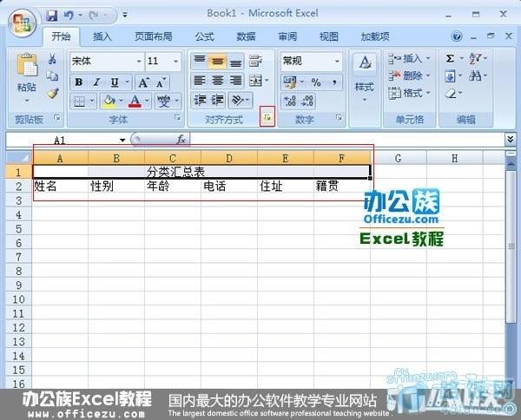The width and height of the screenshot is (521, 420).
Task: Click the Copy icon
Action: [52, 75]
